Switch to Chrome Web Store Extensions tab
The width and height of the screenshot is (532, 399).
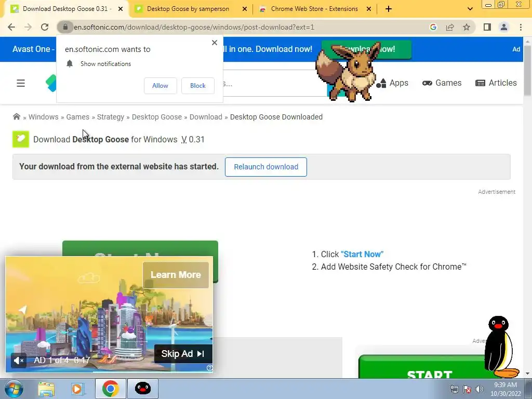[x=314, y=9]
